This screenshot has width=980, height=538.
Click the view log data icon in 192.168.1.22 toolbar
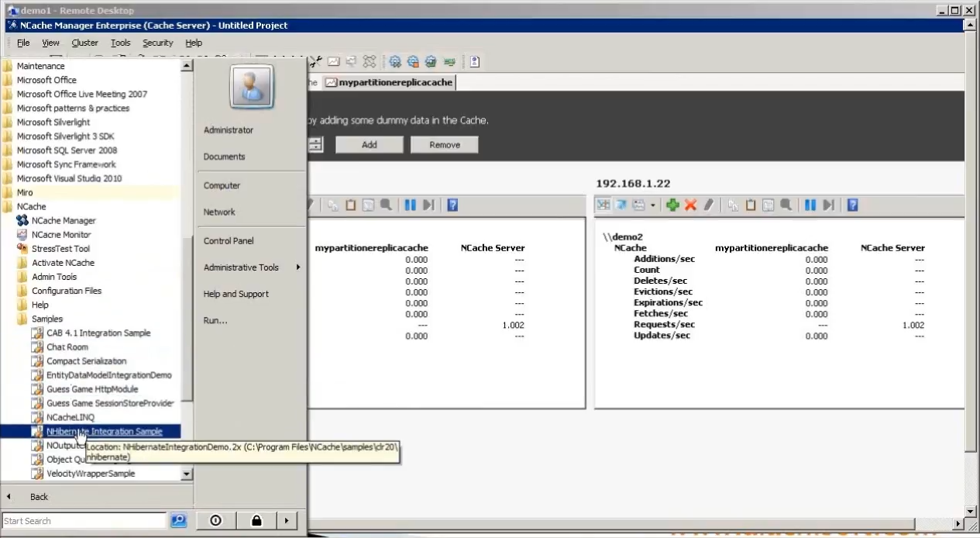[621, 205]
